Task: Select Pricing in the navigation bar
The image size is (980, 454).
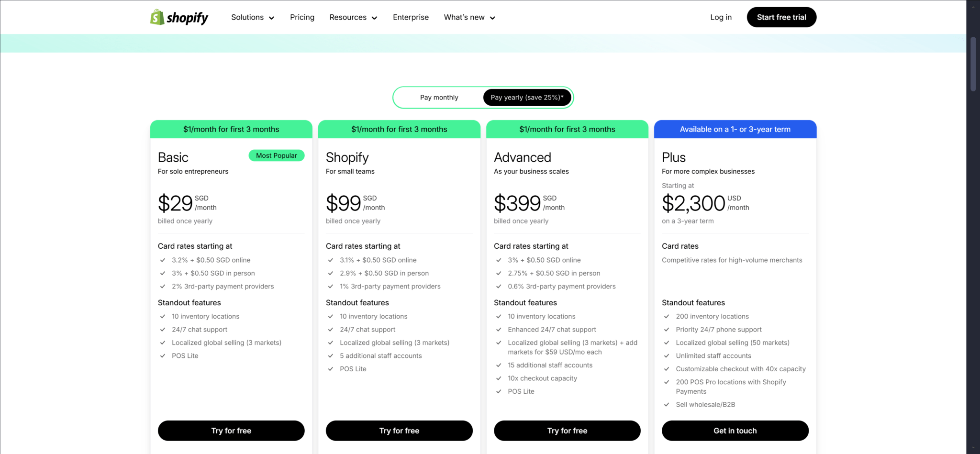Action: (x=302, y=17)
